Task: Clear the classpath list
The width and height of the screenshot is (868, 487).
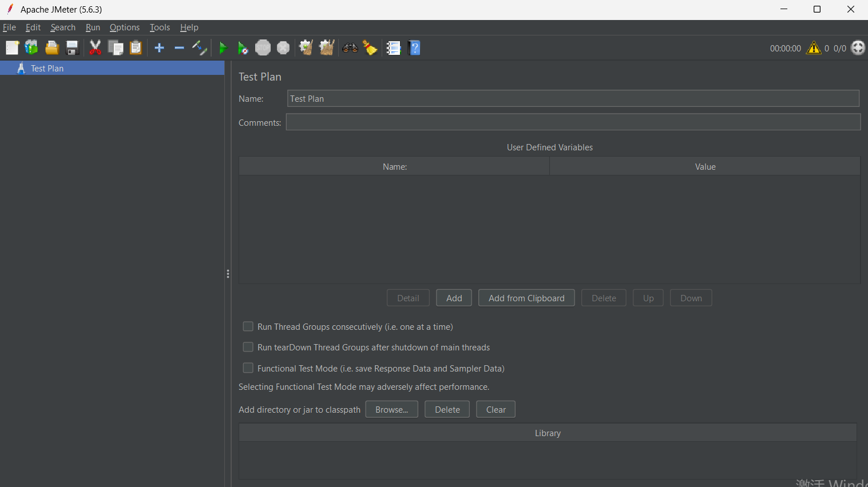Action: click(496, 409)
